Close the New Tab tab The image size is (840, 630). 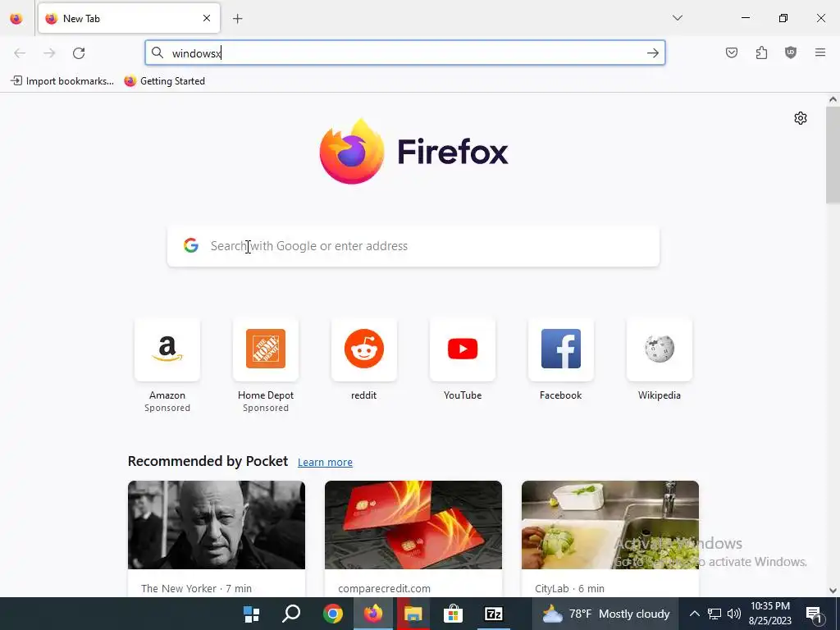(207, 18)
